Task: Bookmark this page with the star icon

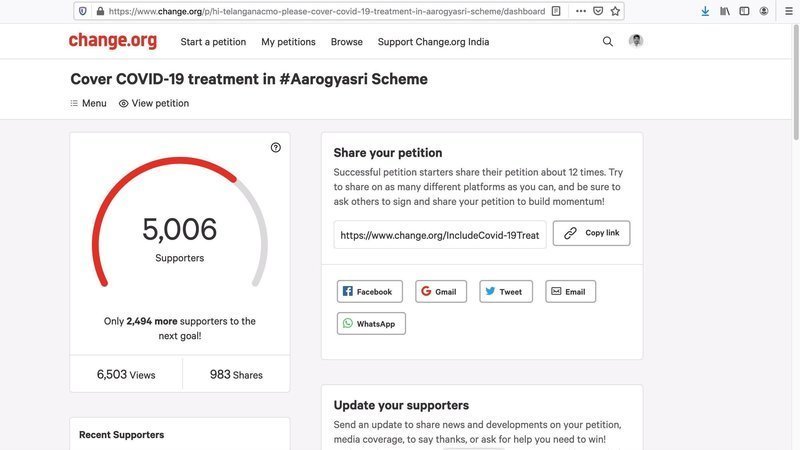Action: coord(615,11)
